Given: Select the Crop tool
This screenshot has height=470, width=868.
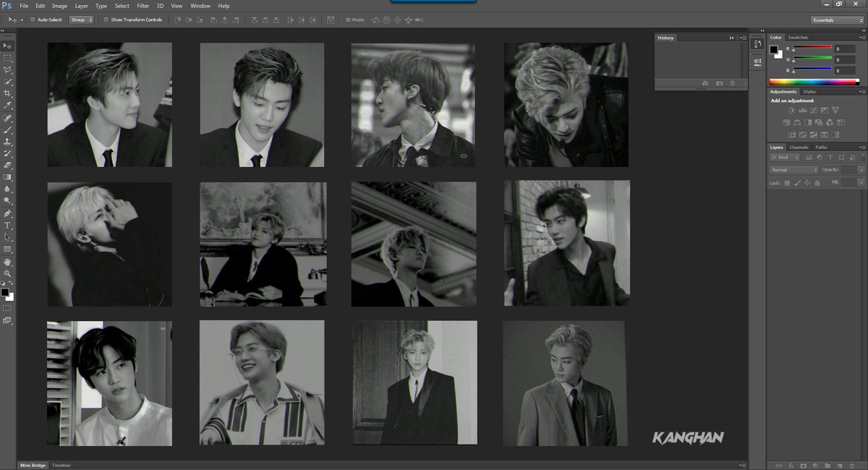Looking at the screenshot, I should (7, 93).
